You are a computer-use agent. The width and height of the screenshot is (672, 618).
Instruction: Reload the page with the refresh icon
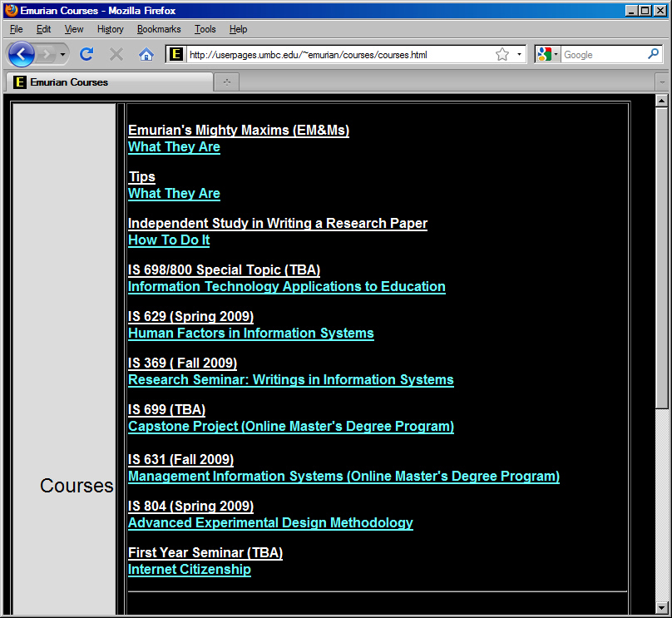[x=86, y=54]
